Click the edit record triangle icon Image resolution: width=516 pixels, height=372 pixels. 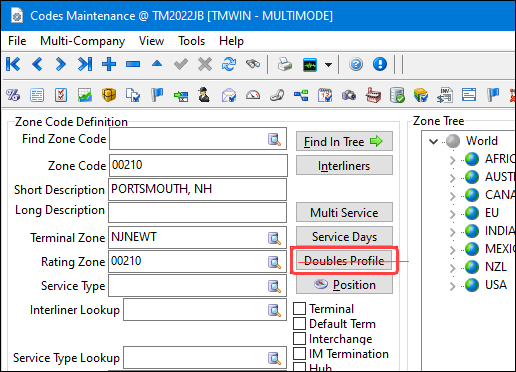pyautogui.click(x=157, y=64)
